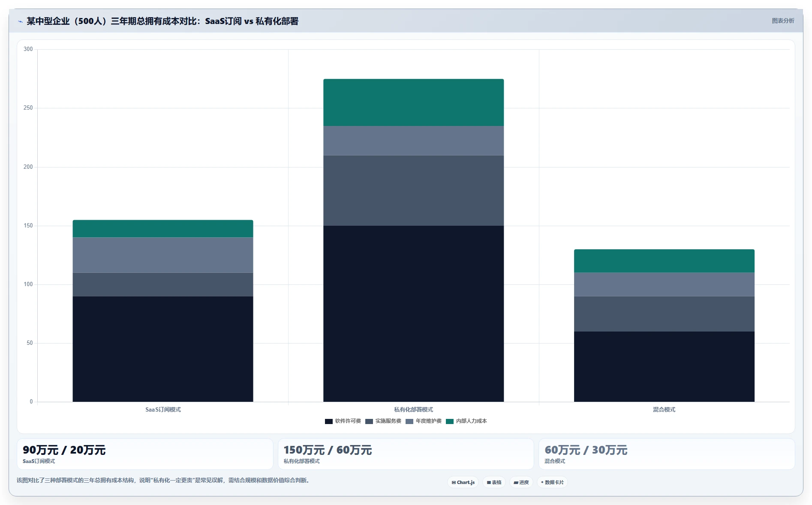This screenshot has height=505, width=812.
Task: Click the 250 y-axis tick label
Action: point(28,108)
